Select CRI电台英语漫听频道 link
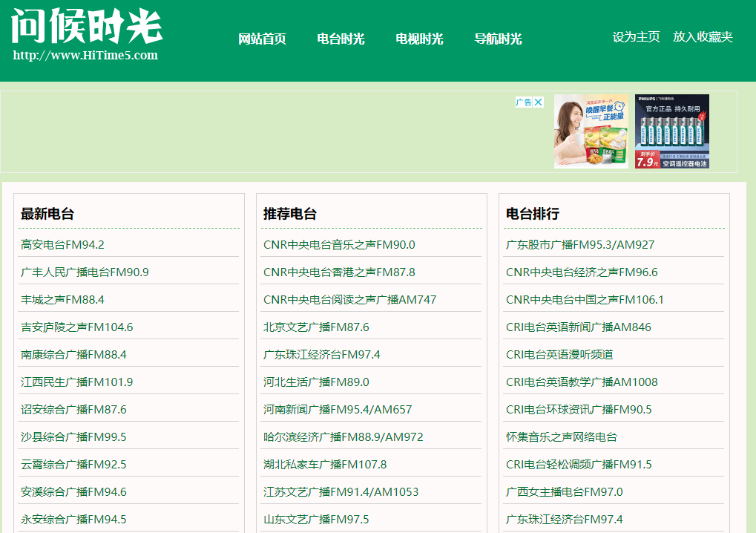This screenshot has height=533, width=756. 559,355
